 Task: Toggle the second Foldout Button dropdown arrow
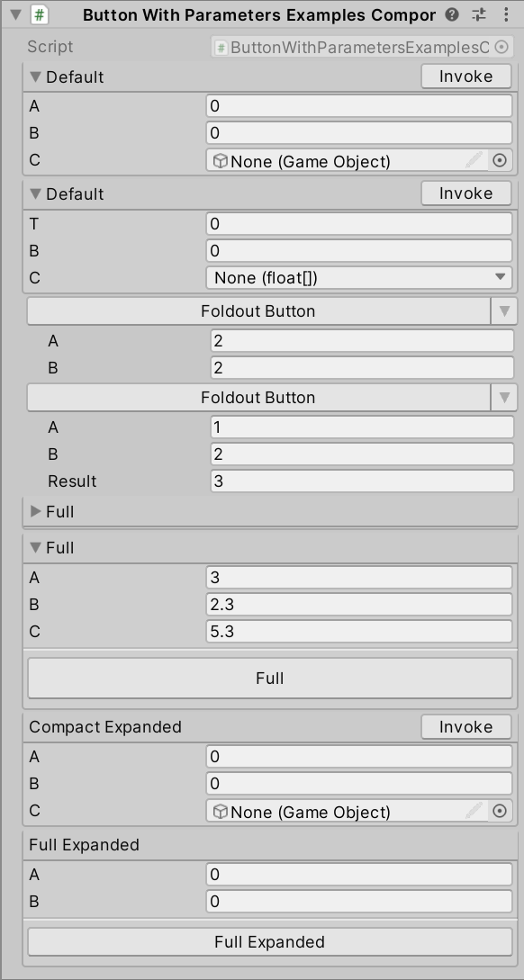click(x=504, y=397)
